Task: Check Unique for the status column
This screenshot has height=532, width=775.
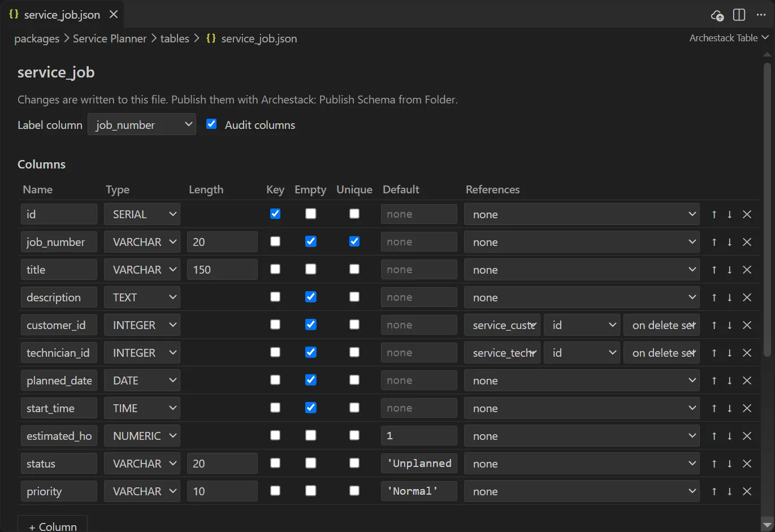Action: pyautogui.click(x=354, y=463)
